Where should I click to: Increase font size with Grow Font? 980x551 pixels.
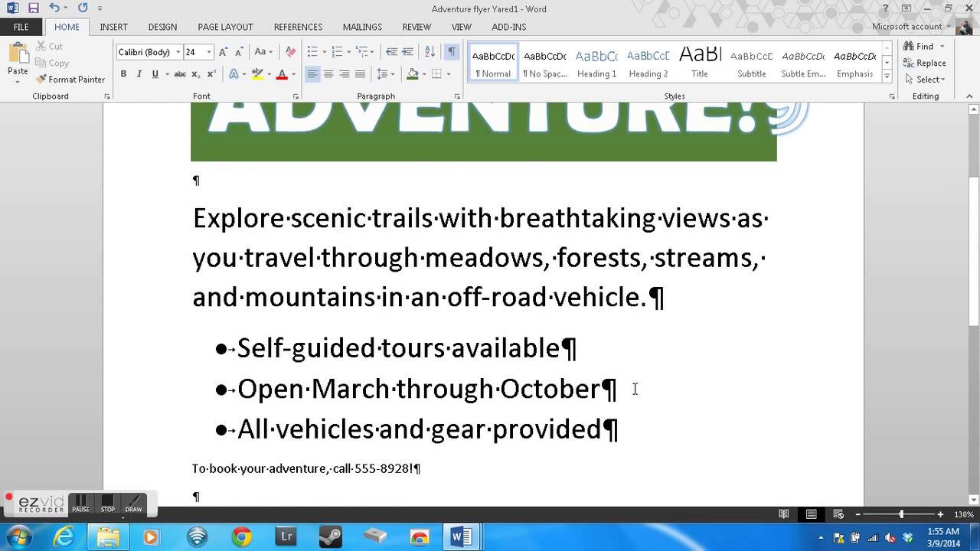[223, 52]
